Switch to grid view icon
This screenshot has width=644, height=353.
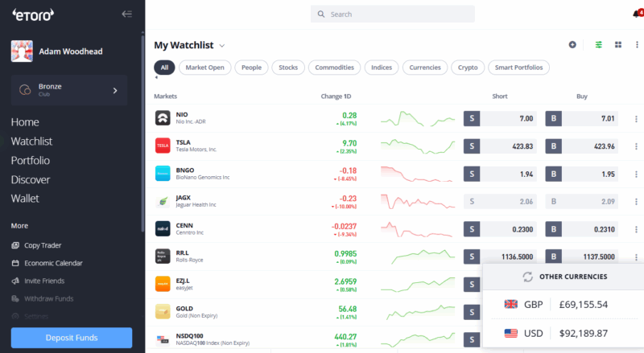tap(618, 45)
